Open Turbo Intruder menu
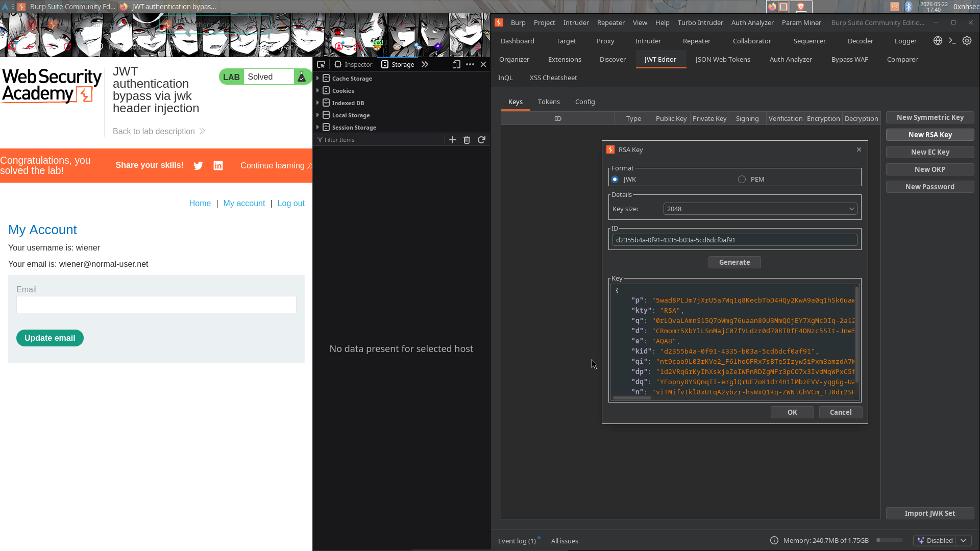 [x=700, y=22]
